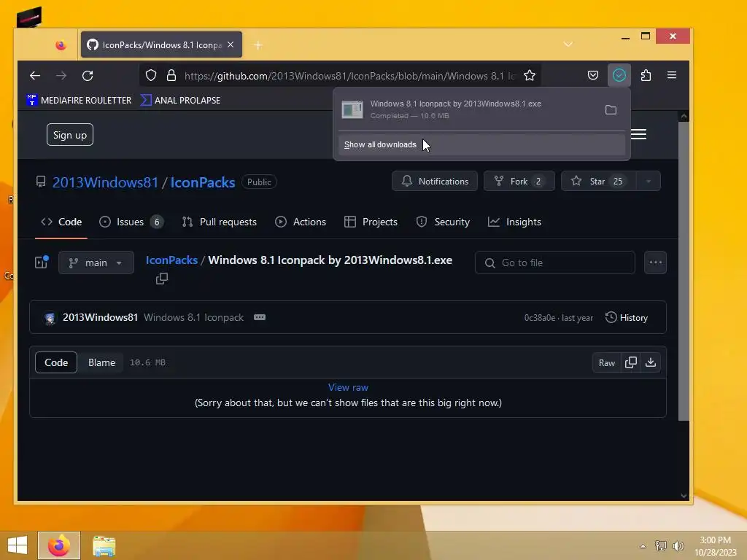Viewport: 747px width, 560px height.
Task: Open a new browser tab
Action: coord(258,45)
